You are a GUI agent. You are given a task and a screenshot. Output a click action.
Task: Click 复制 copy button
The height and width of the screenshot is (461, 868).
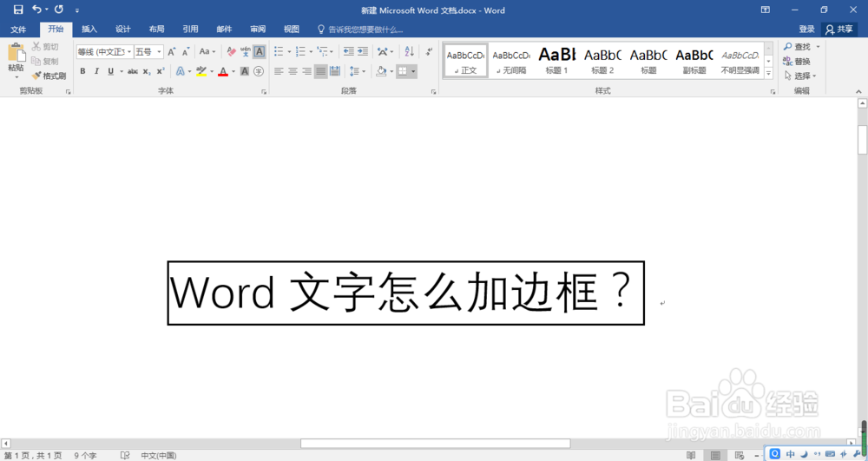point(45,62)
